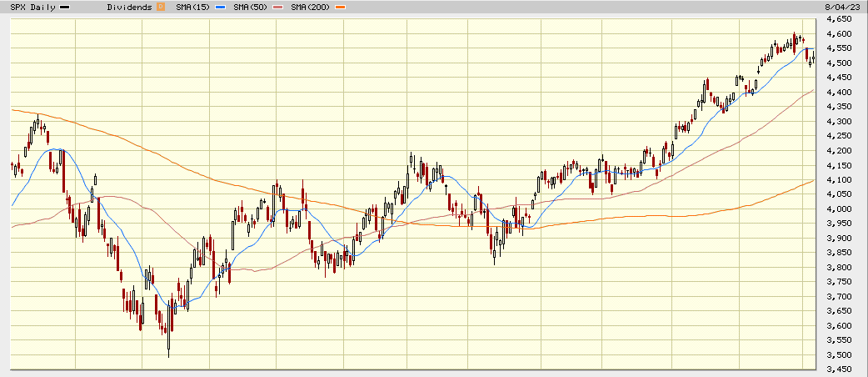Screen dimensions: 868x377
Task: Select the Dividends legend label
Action: (130, 7)
